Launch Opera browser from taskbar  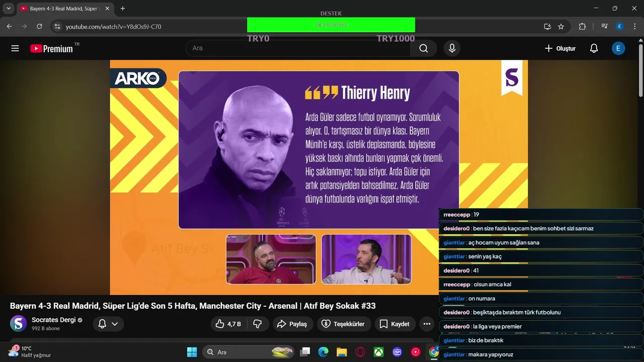click(360, 352)
